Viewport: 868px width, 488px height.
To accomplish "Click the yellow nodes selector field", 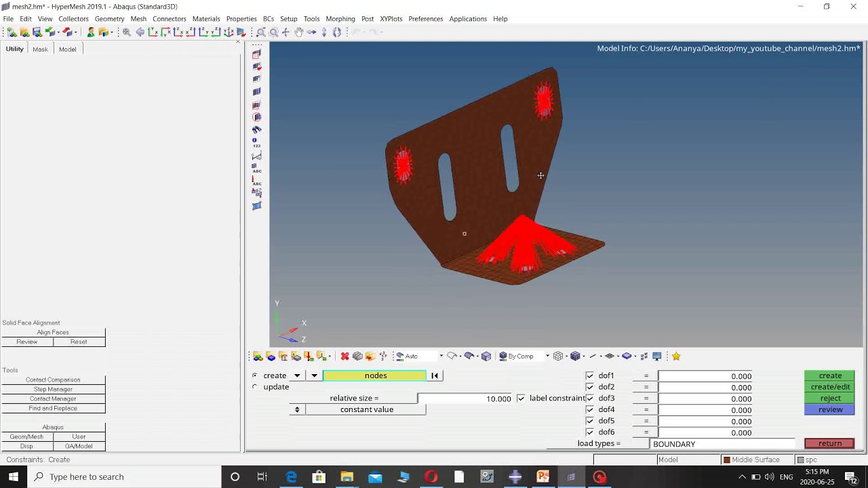I will point(375,375).
